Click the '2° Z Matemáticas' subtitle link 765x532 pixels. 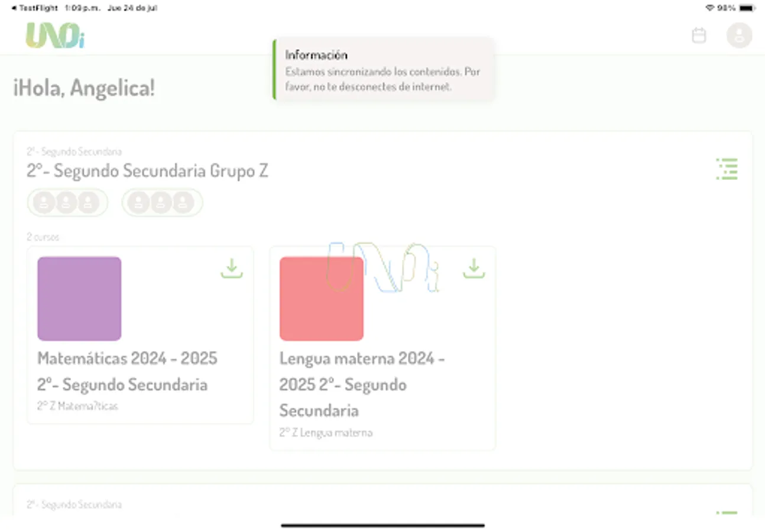click(77, 406)
